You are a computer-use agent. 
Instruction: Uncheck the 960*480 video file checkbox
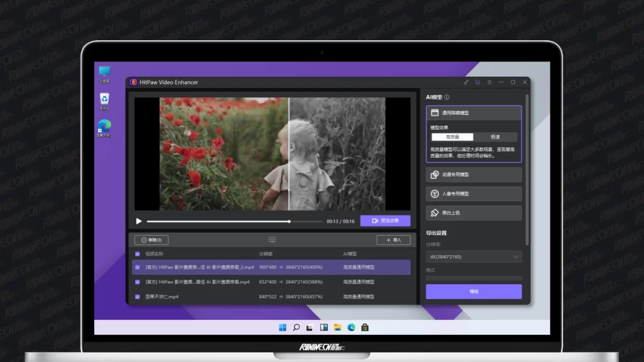138,267
